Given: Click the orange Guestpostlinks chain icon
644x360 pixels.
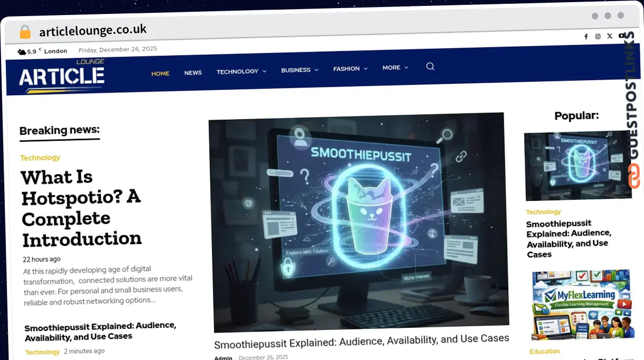Looking at the screenshot, I should click(634, 176).
